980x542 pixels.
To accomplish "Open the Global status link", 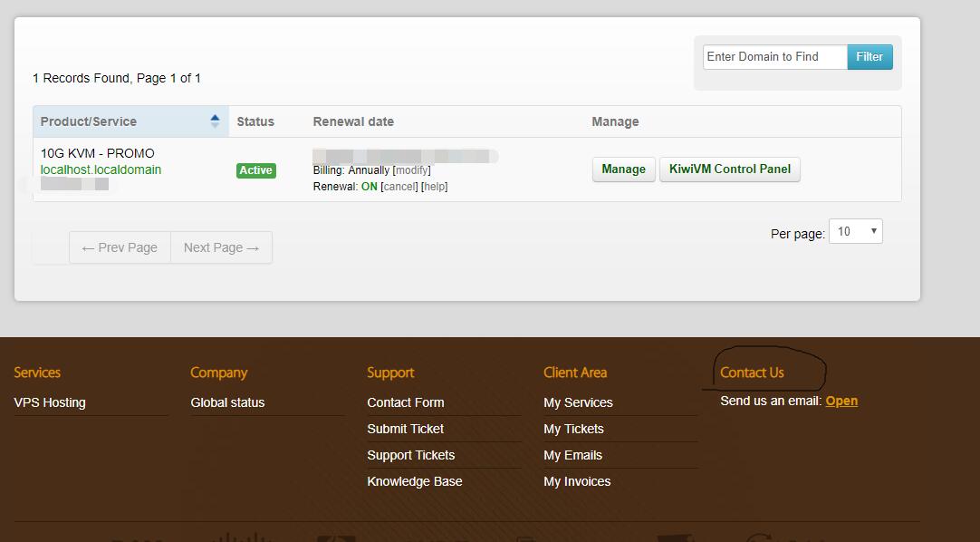I will click(x=227, y=402).
